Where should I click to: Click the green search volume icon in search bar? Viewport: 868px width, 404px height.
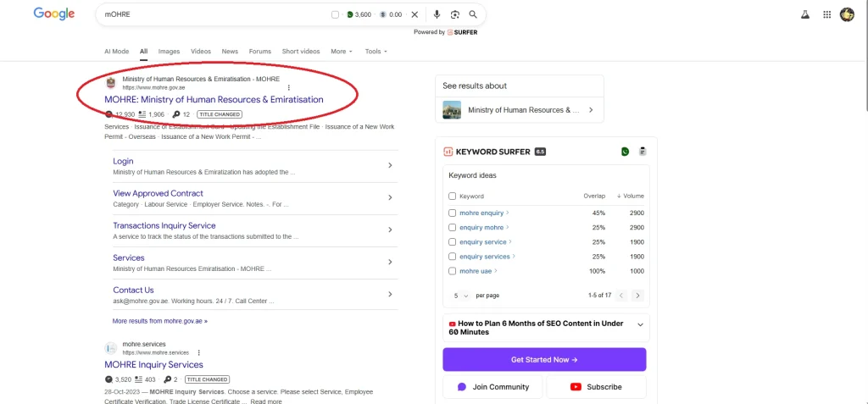pos(350,14)
